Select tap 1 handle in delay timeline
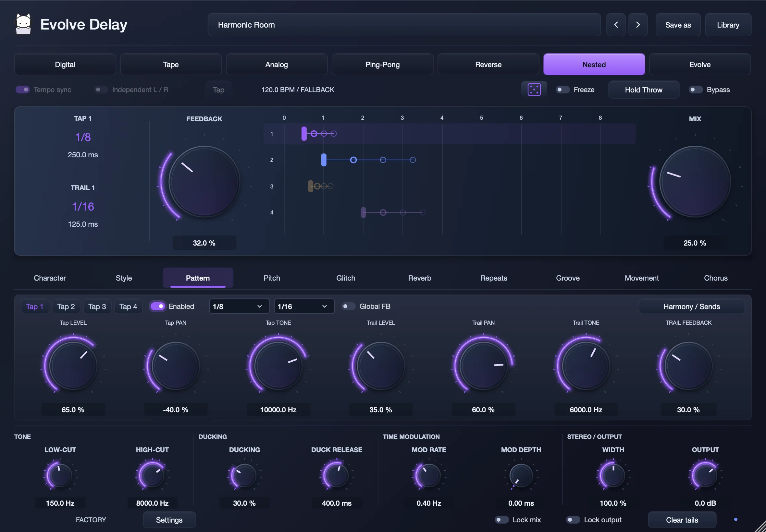766x532 pixels. point(304,134)
